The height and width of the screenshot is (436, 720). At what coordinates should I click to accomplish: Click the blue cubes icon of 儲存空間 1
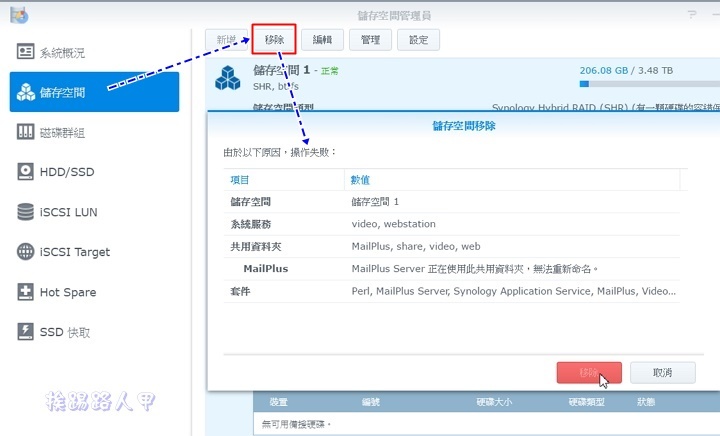(228, 78)
